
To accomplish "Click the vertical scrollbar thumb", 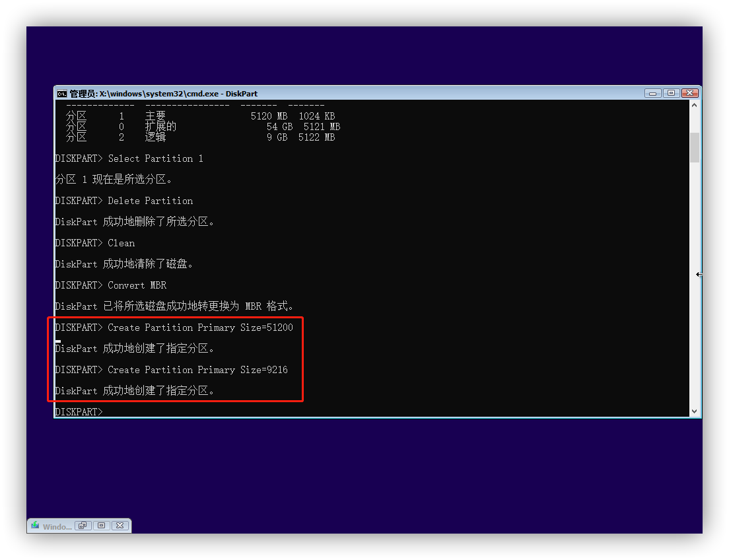I will click(x=694, y=147).
